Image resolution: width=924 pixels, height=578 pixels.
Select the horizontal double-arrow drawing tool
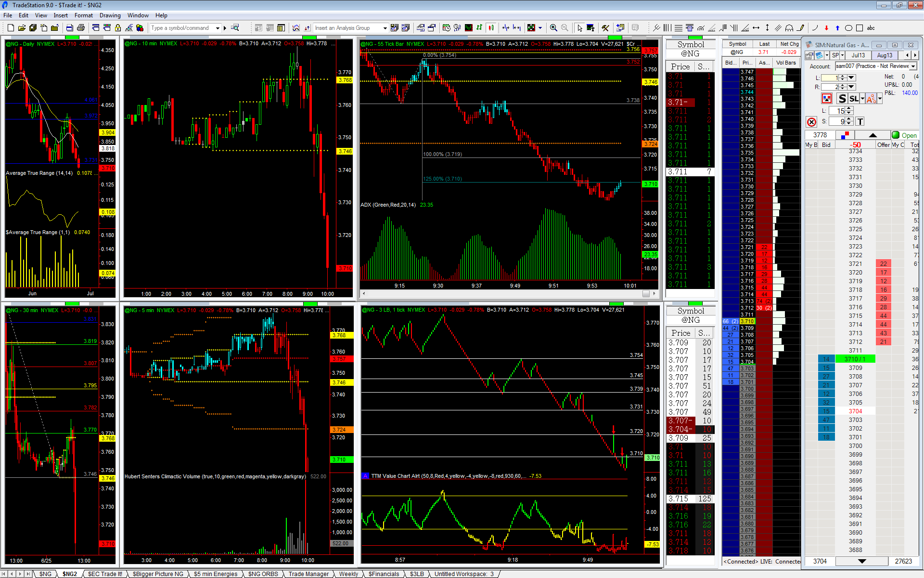pos(756,28)
